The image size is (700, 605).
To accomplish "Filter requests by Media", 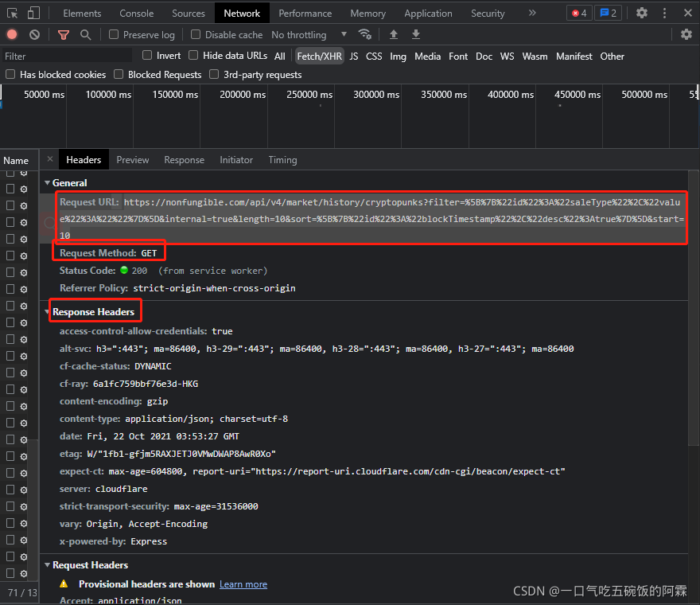I will pyautogui.click(x=427, y=57).
